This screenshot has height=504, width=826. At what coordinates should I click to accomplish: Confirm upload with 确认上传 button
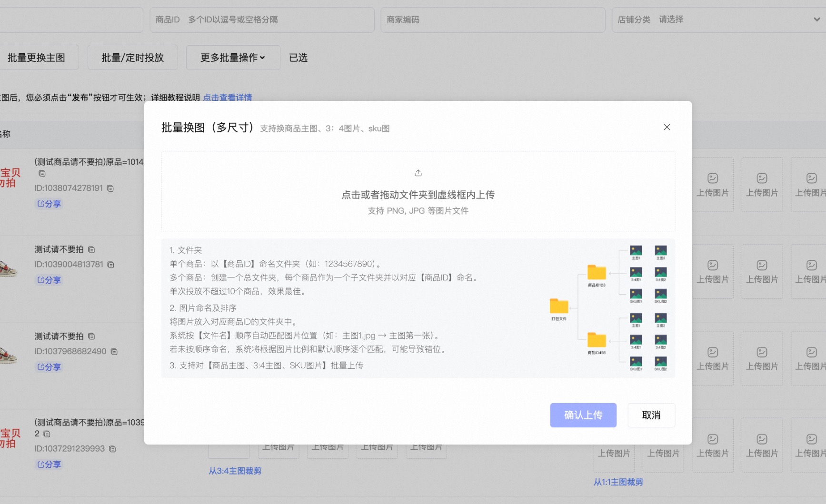coord(583,415)
